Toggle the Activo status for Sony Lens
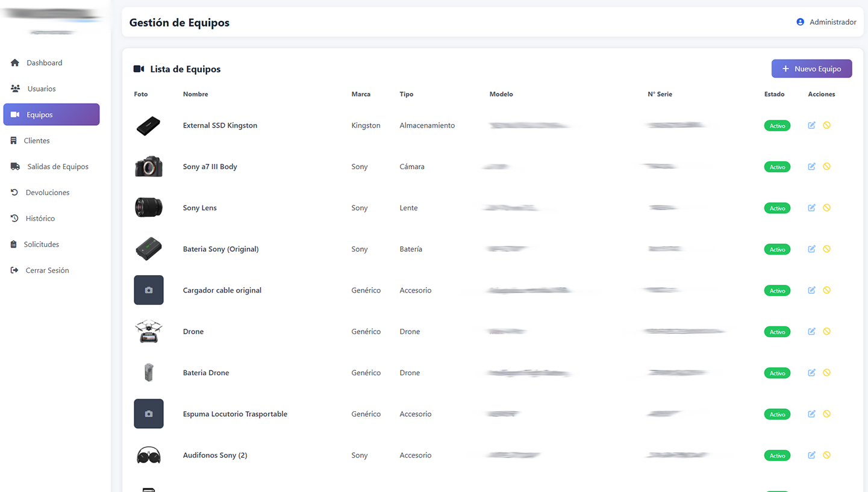Screen dimensions: 868x492 click(x=777, y=208)
